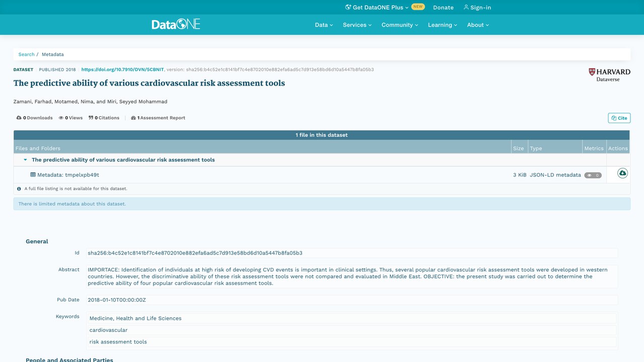Image resolution: width=644 pixels, height=362 pixels.
Task: Open the dataset DOI link
Action: [123, 69]
